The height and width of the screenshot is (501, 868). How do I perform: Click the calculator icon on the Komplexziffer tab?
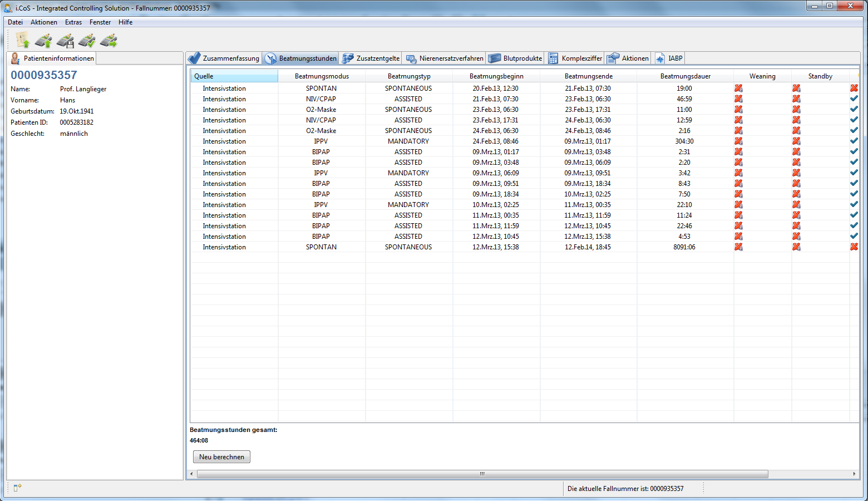point(553,58)
